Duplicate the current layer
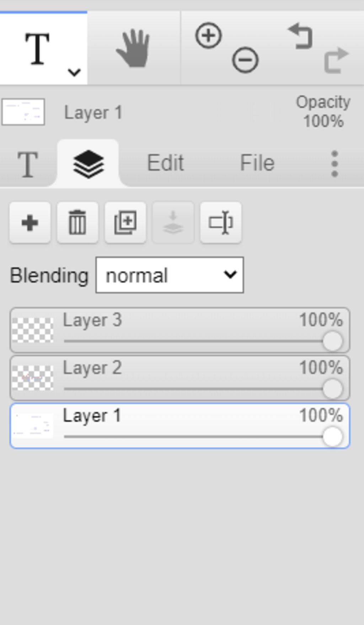This screenshot has width=364, height=625. (125, 223)
